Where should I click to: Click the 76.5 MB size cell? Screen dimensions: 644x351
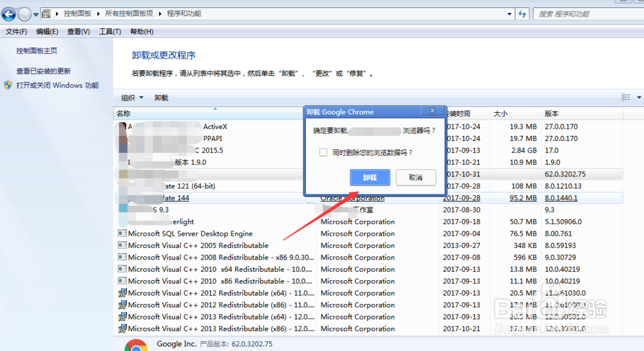coord(523,234)
